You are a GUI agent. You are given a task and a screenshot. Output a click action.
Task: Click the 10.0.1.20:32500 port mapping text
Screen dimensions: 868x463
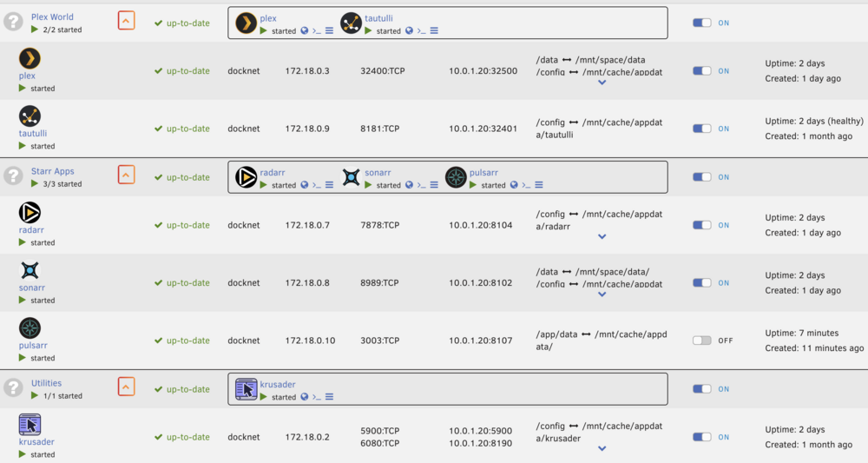pos(483,71)
